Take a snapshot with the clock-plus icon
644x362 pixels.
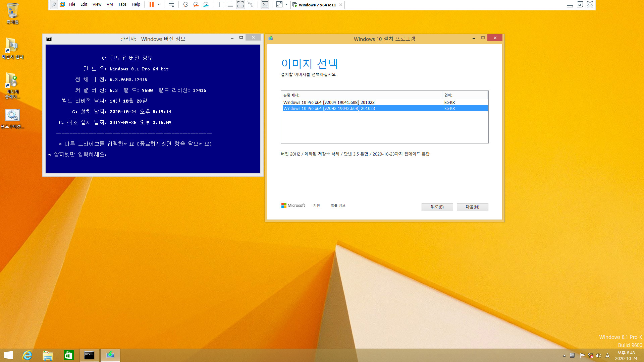coord(185,5)
